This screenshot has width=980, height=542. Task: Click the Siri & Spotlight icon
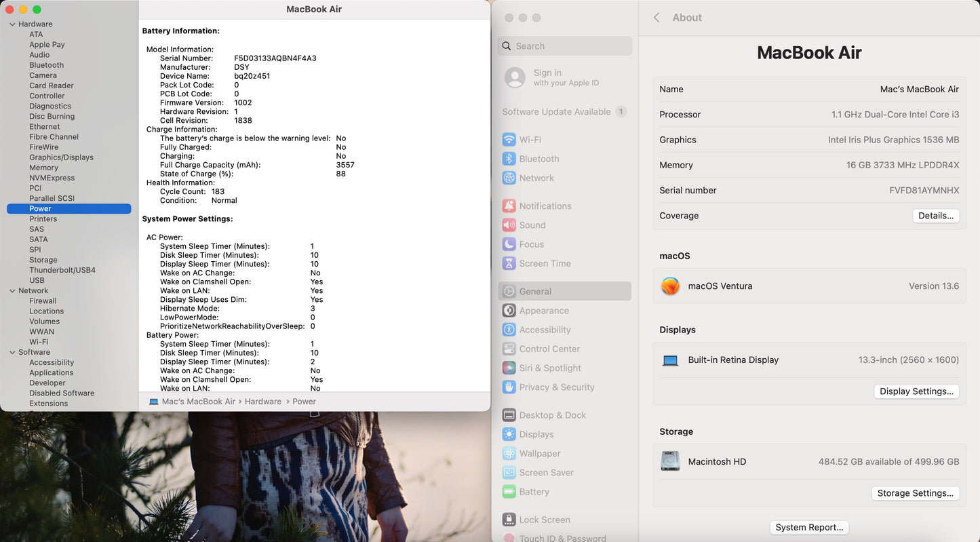(509, 368)
